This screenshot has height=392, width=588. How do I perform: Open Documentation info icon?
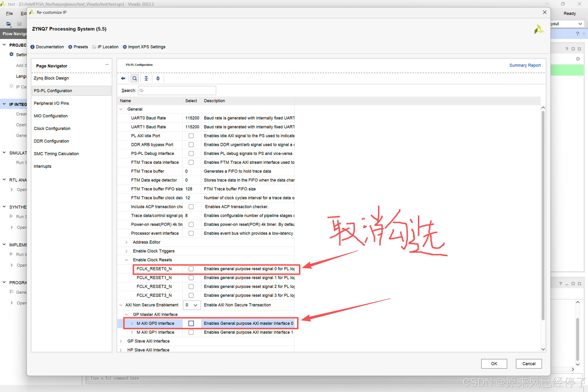[x=32, y=47]
